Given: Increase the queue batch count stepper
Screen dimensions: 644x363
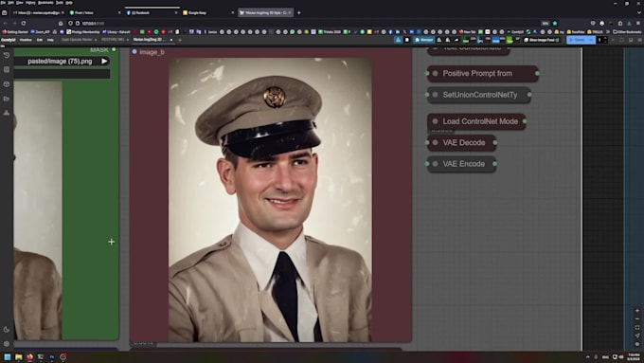Looking at the screenshot, I should (x=605, y=38).
